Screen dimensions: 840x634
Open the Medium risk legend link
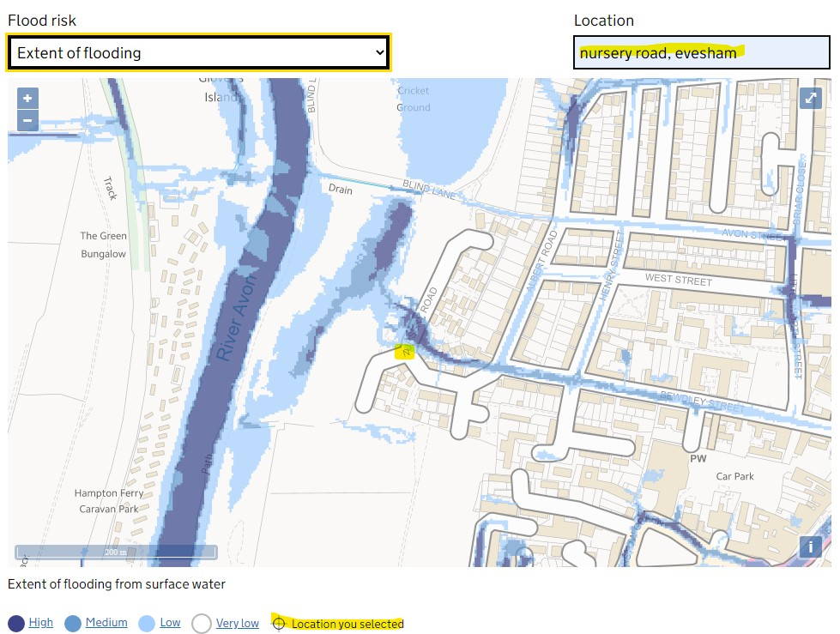106,623
